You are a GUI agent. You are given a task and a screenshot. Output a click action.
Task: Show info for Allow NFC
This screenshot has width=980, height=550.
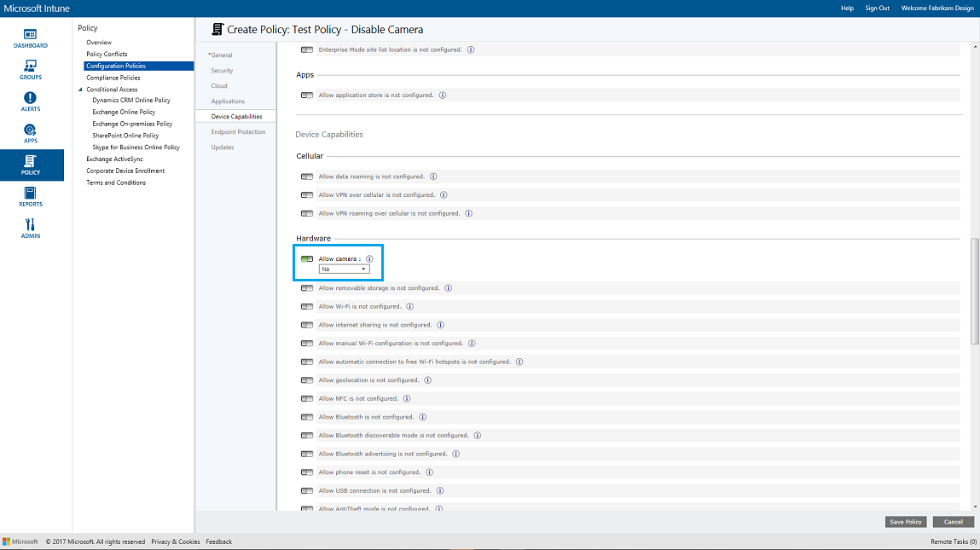point(407,399)
